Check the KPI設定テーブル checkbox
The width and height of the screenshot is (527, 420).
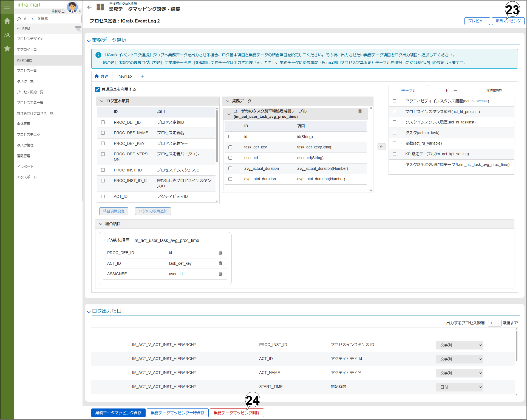[x=394, y=154]
